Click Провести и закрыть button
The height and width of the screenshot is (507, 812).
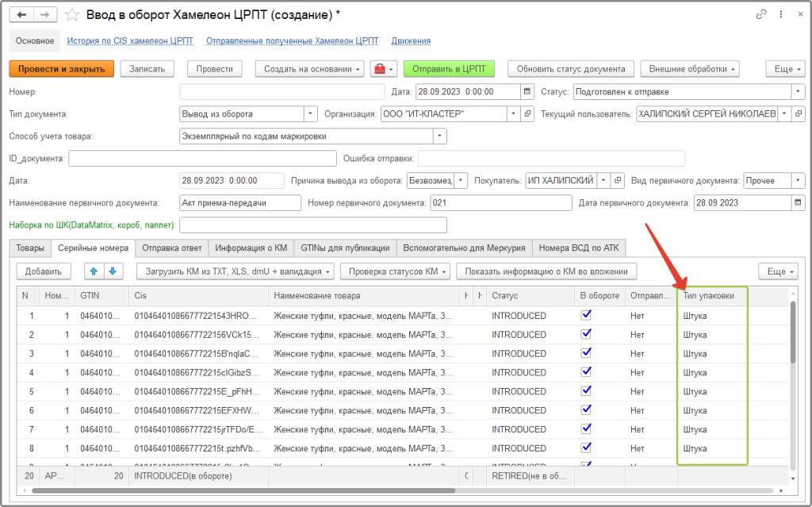point(62,69)
